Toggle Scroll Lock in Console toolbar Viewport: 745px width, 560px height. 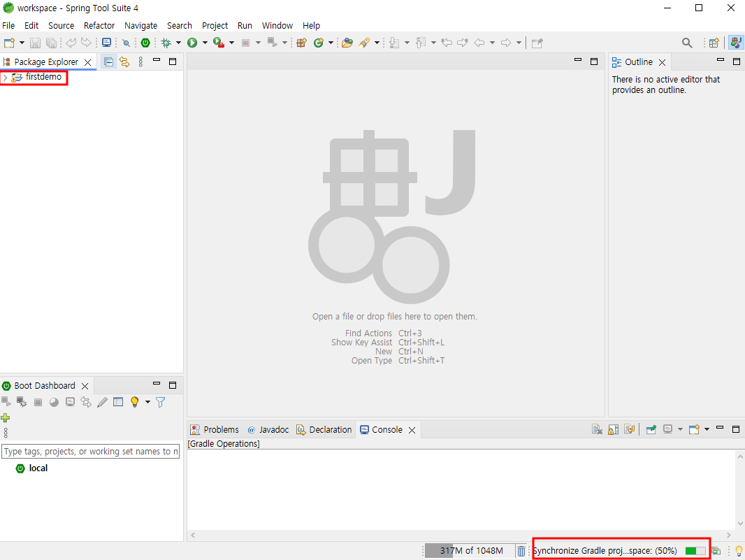click(x=614, y=429)
